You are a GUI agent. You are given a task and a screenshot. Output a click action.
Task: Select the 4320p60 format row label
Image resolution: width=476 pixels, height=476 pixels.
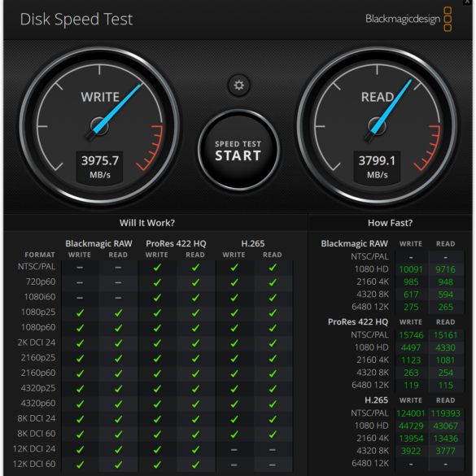(x=38, y=403)
